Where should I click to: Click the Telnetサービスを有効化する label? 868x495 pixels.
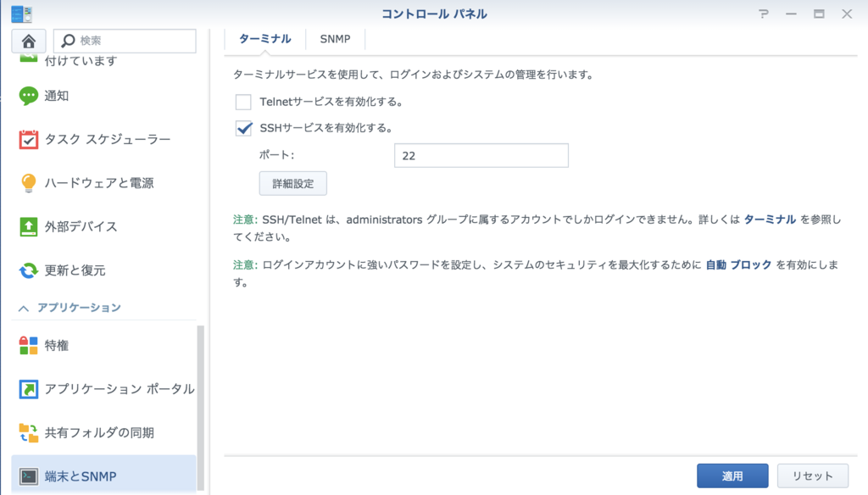click(x=331, y=102)
